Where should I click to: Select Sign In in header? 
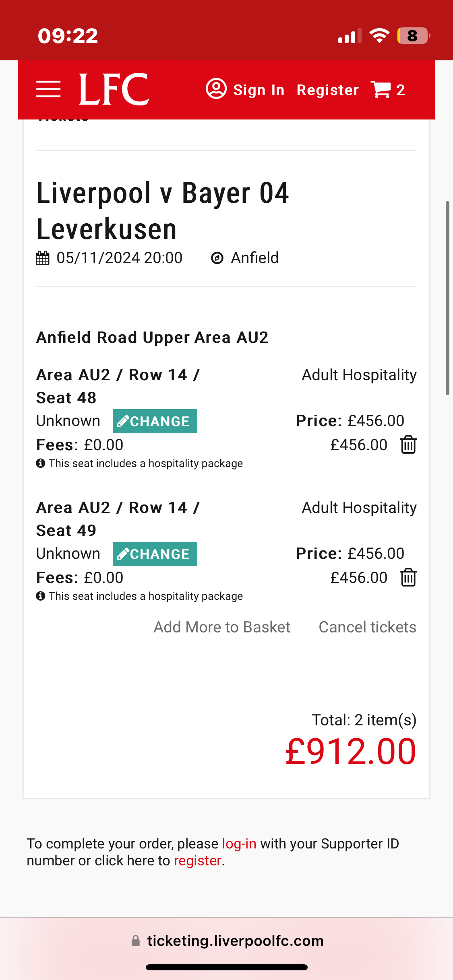coord(259,90)
